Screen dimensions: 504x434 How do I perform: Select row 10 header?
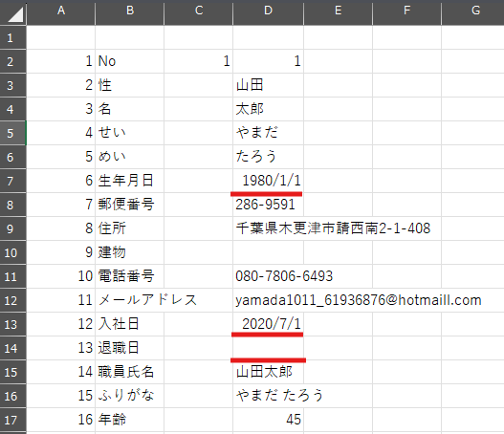pyautogui.click(x=12, y=252)
